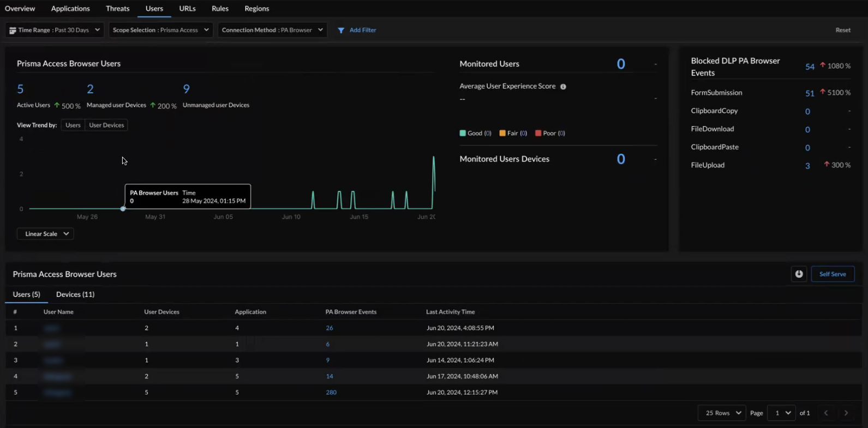Open the Devices (11) tab
868x428 pixels.
[x=75, y=294]
